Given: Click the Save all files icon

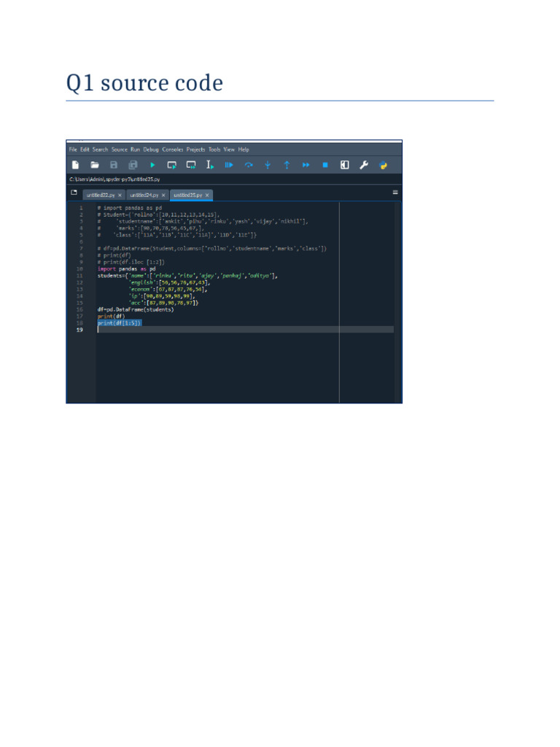Looking at the screenshot, I should [x=133, y=165].
